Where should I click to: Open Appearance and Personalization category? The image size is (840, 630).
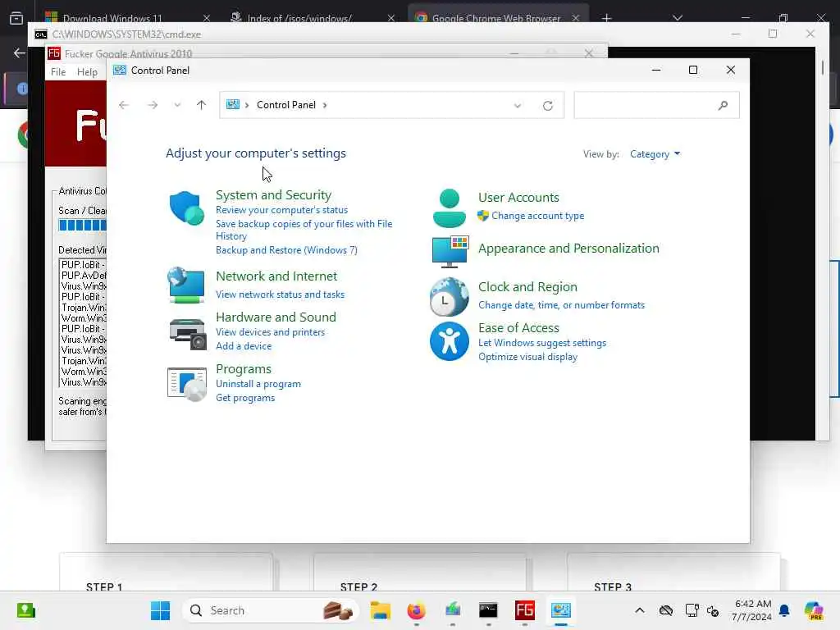tap(568, 248)
